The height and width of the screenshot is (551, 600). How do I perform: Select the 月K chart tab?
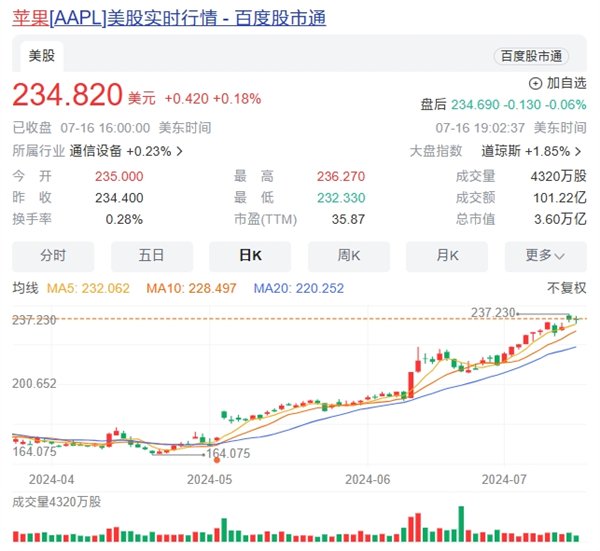point(447,256)
